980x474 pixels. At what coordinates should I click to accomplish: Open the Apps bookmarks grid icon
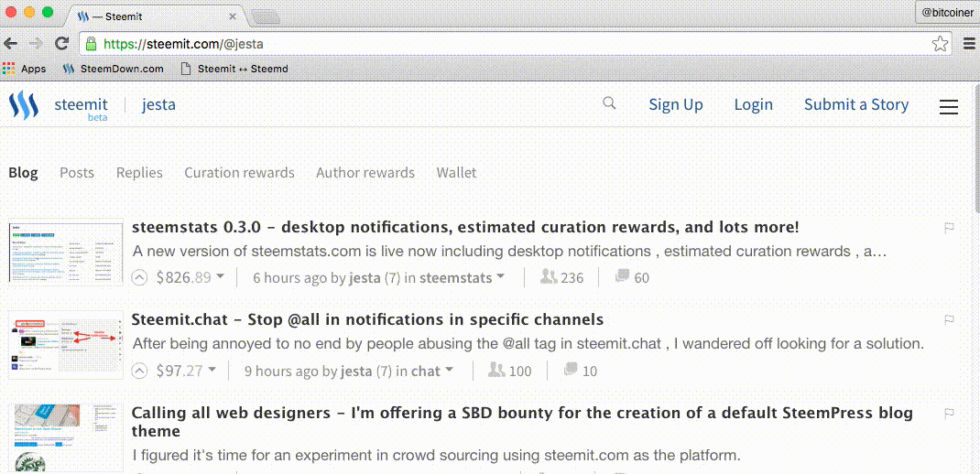[x=9, y=68]
